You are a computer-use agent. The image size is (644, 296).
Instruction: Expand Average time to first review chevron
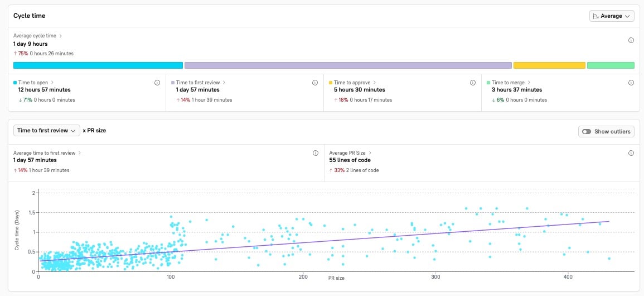80,152
